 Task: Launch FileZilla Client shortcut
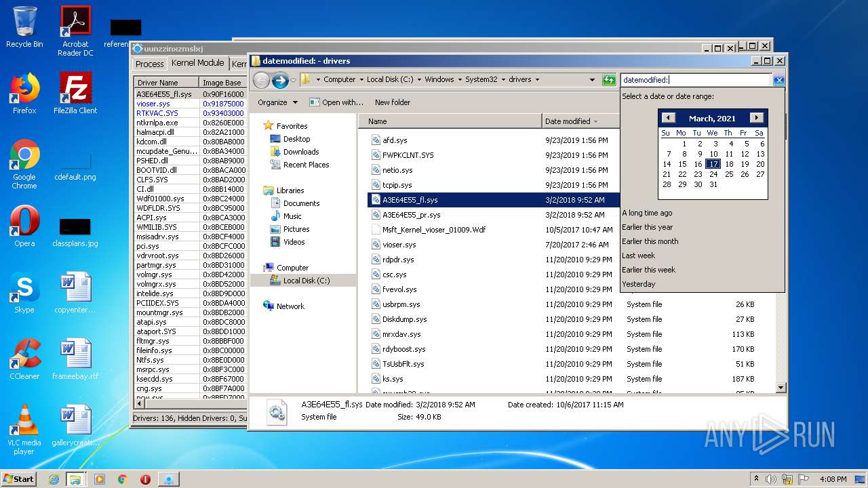coord(75,94)
